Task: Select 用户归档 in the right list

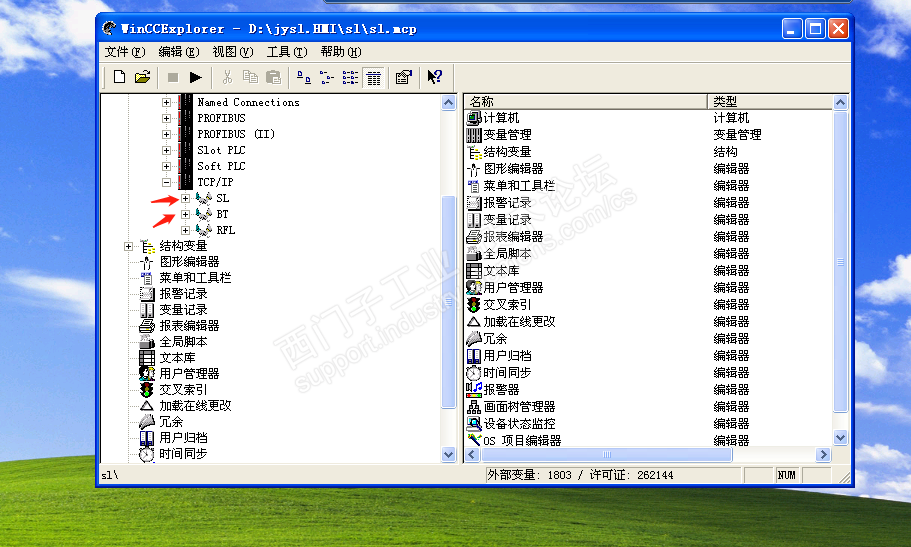Action: (507, 355)
